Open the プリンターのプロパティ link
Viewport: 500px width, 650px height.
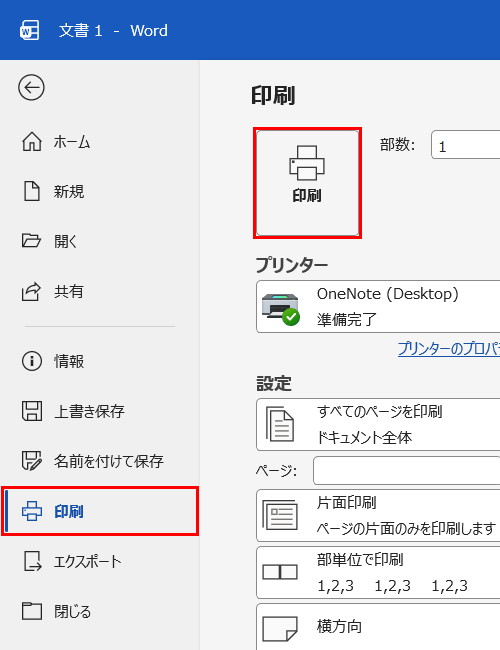tap(449, 349)
